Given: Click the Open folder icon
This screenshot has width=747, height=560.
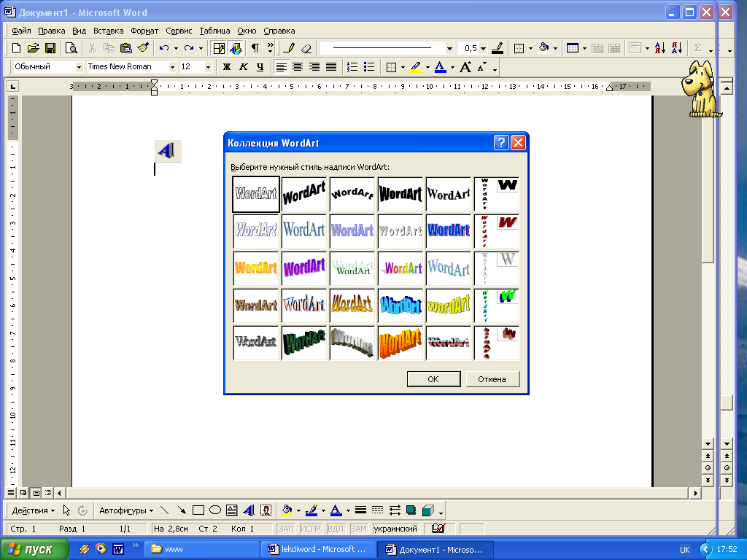Looking at the screenshot, I should pos(33,48).
